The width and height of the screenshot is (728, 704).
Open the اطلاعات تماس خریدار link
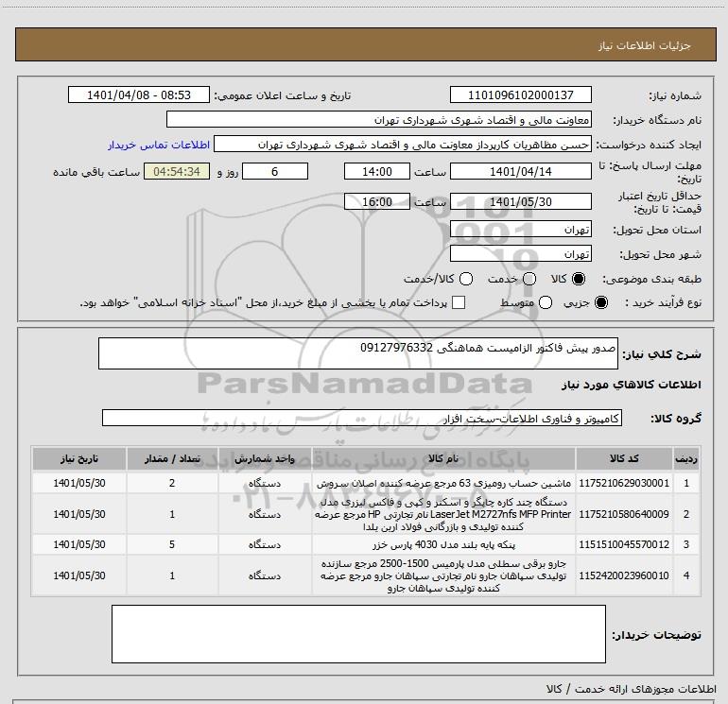(x=159, y=145)
